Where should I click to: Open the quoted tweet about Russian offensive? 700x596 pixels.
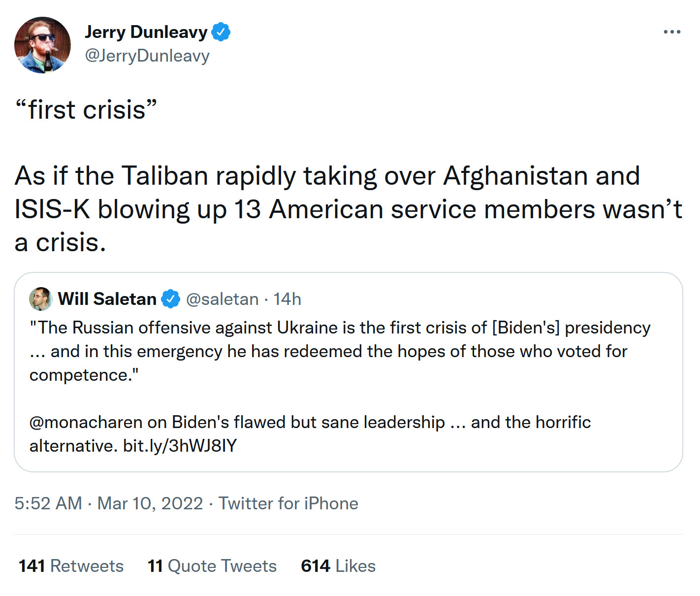pyautogui.click(x=345, y=374)
